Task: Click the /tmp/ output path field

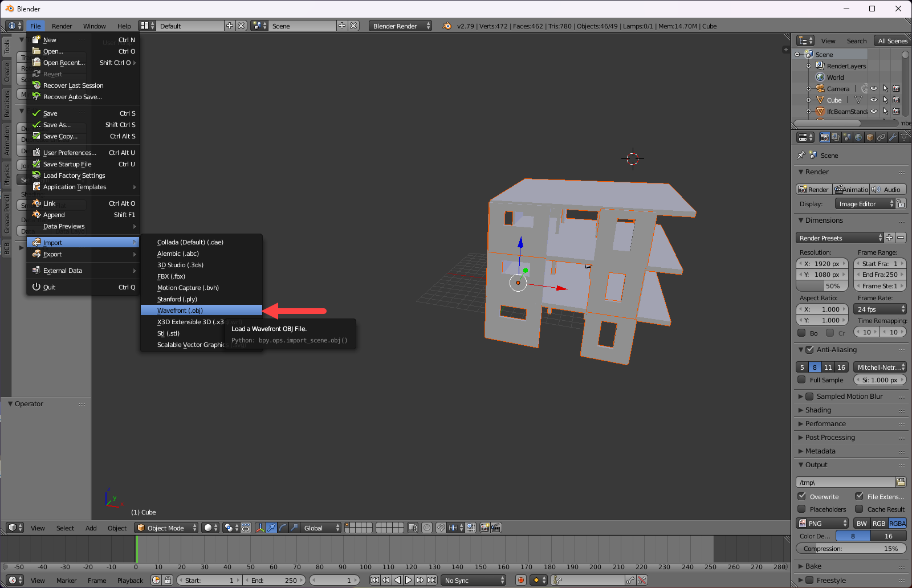Action: (x=845, y=481)
